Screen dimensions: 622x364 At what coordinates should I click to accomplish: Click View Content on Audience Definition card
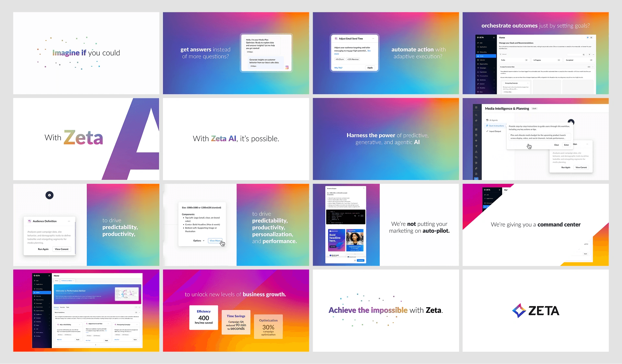click(62, 249)
